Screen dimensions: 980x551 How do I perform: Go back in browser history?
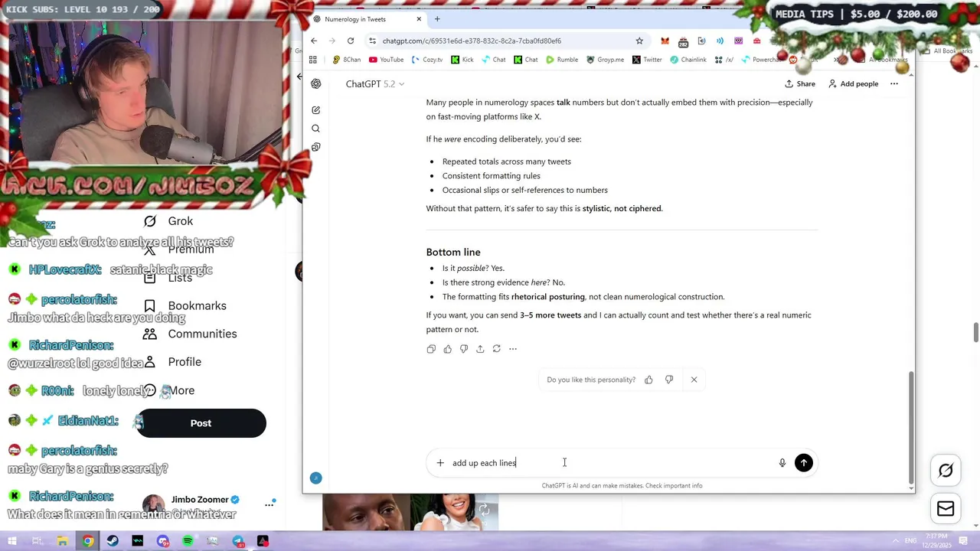pyautogui.click(x=314, y=41)
